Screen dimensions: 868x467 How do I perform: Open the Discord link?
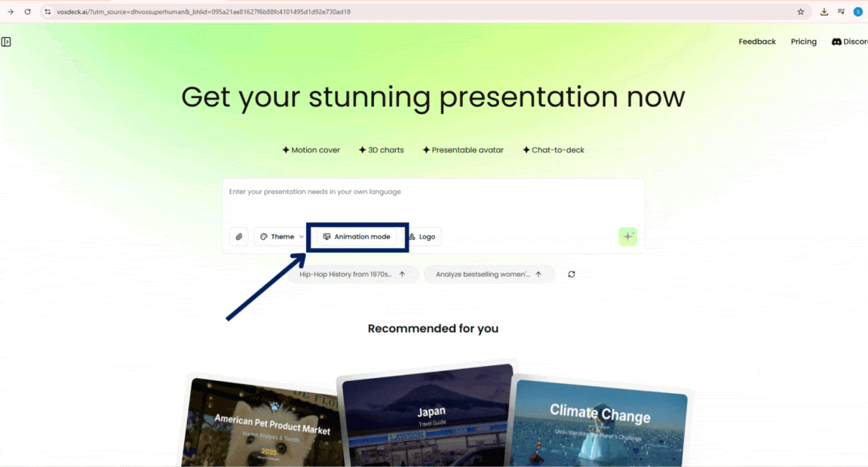[x=850, y=41]
